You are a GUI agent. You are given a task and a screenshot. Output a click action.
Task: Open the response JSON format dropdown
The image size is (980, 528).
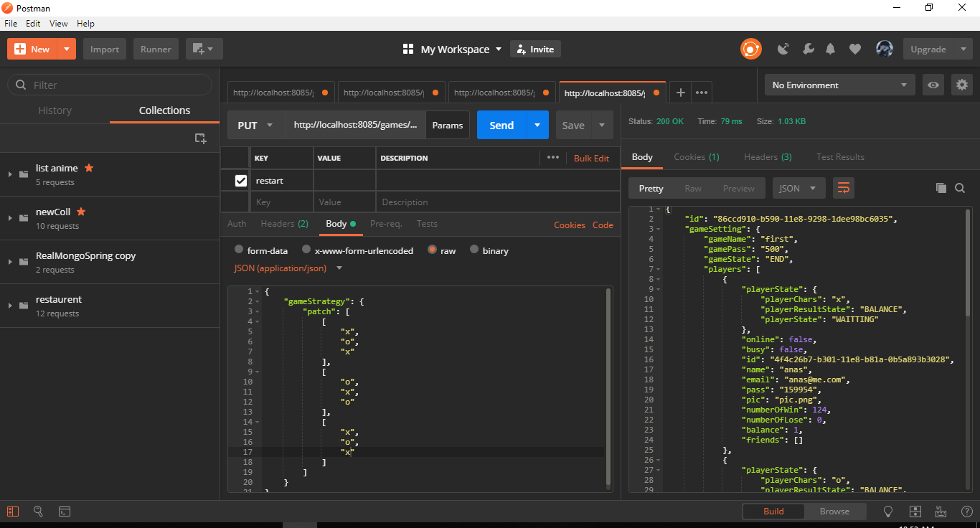click(798, 188)
